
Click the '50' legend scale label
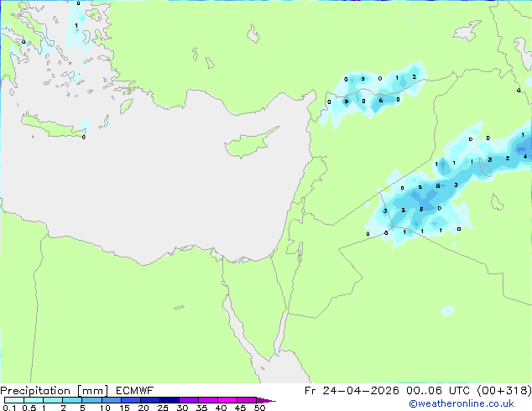point(260,408)
